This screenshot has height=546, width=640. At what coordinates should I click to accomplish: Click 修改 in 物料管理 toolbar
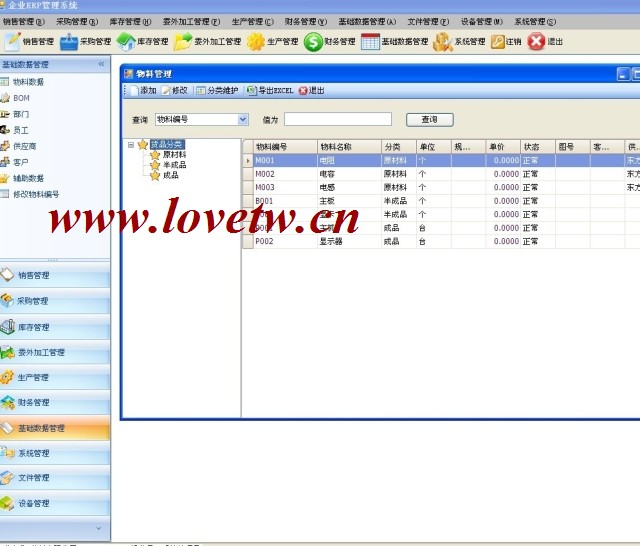pos(175,91)
